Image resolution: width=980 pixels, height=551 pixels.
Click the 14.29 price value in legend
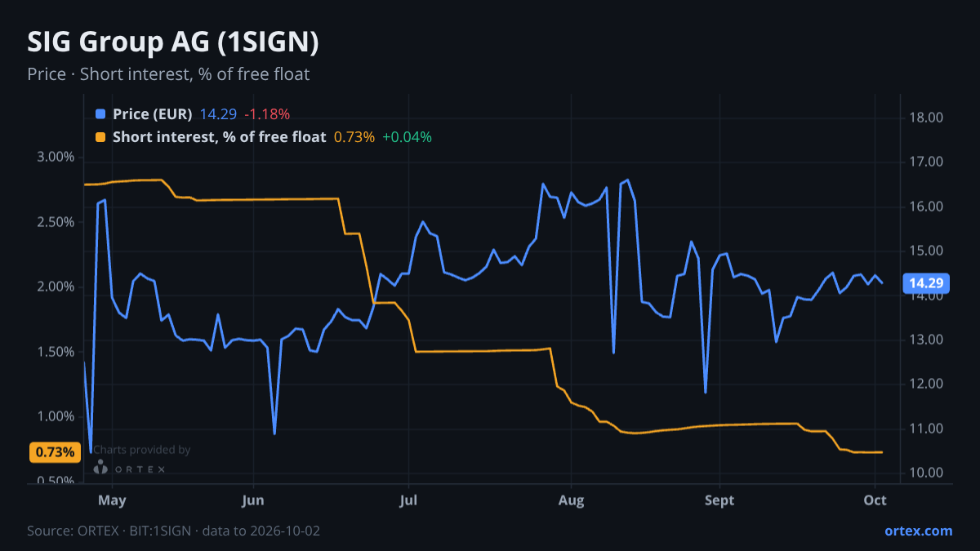(218, 114)
